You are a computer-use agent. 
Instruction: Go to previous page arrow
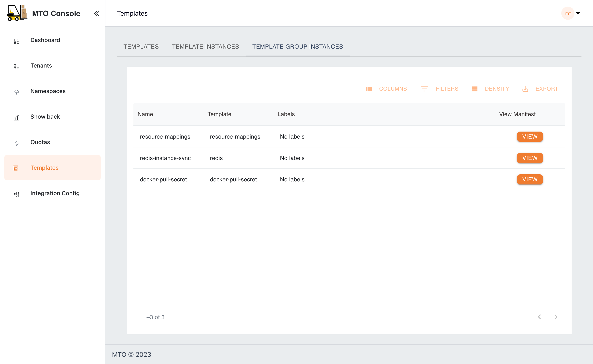coord(539,317)
